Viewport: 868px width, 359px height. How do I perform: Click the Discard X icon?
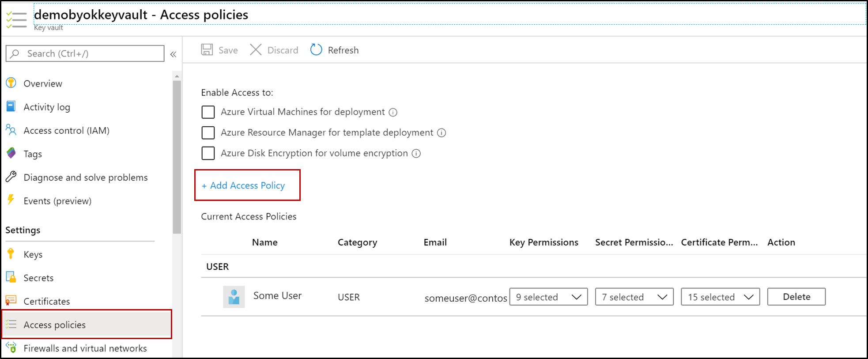tap(256, 49)
